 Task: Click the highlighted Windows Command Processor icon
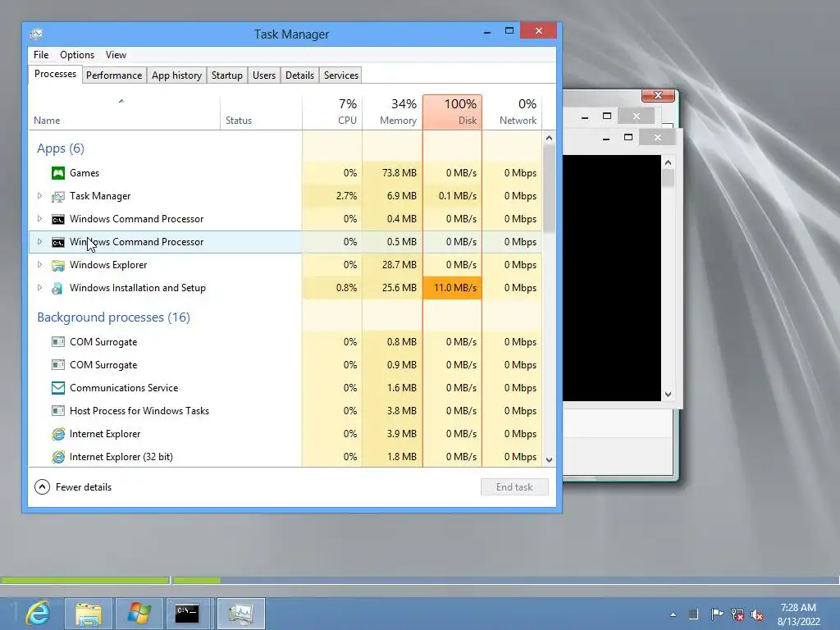tap(58, 242)
